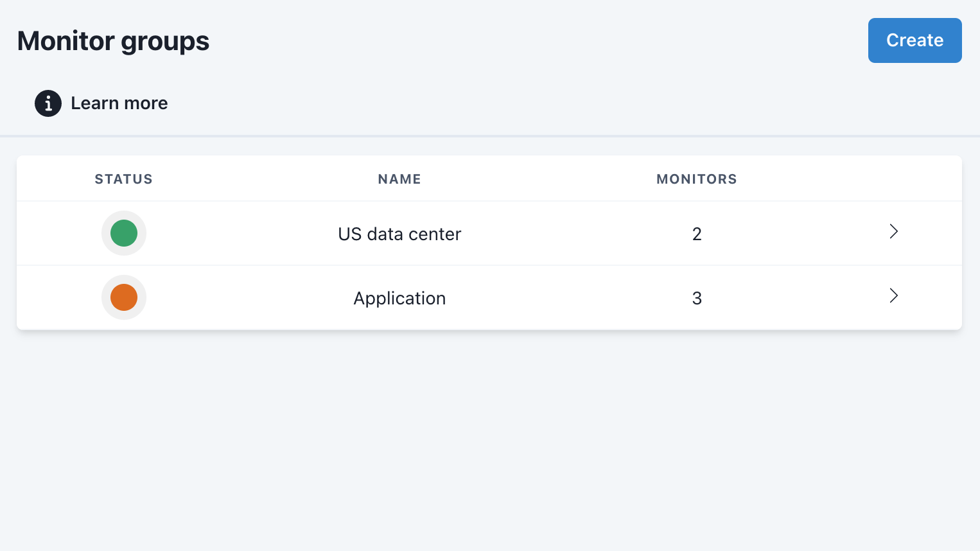980x551 pixels.
Task: Click monitor count 2 for US data center
Action: 697,234
